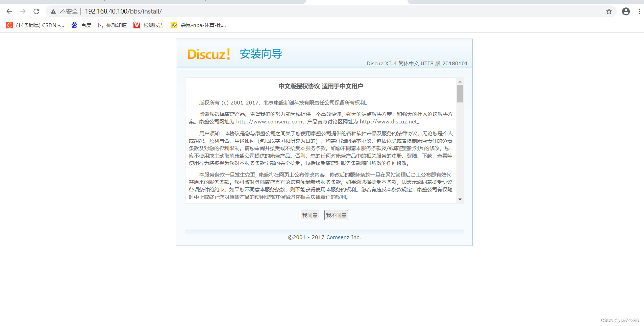Screen dimensions: 644x326
Task: Open the CSDN bookmark icon
Action: 9,25
